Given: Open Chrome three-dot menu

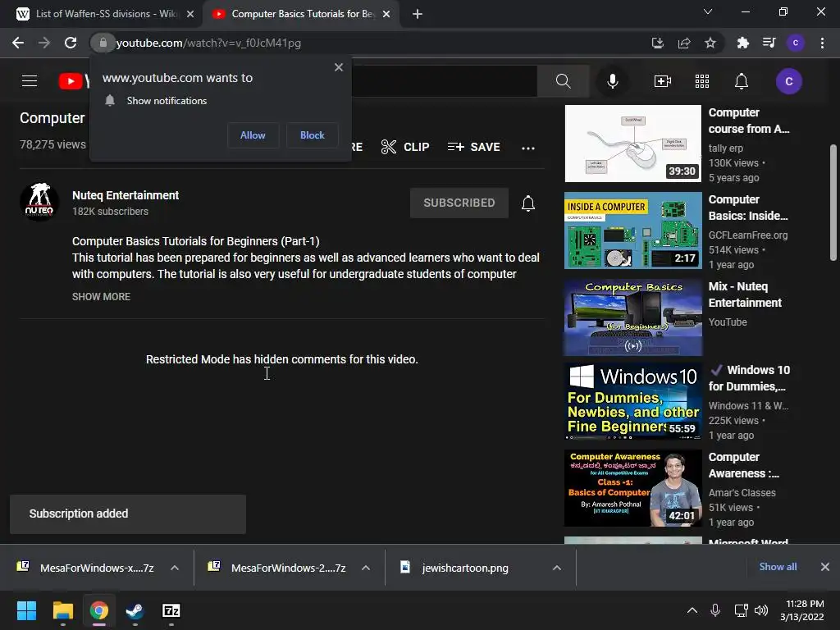Looking at the screenshot, I should click(822, 43).
